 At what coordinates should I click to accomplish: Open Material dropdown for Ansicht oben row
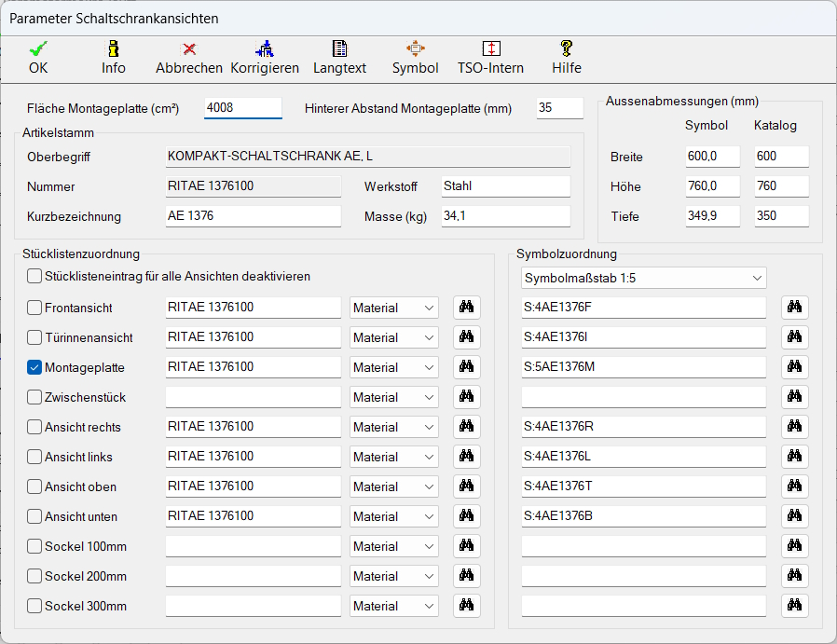point(393,486)
